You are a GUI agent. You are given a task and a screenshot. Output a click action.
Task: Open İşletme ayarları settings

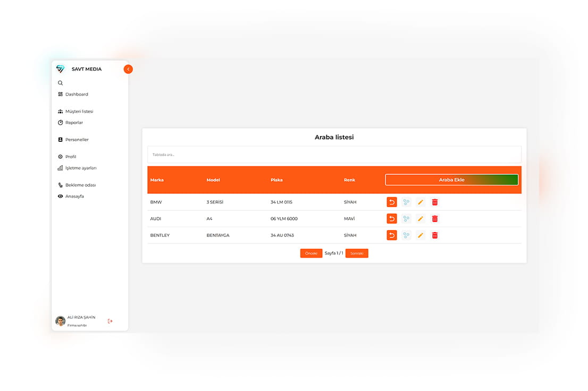pos(80,168)
